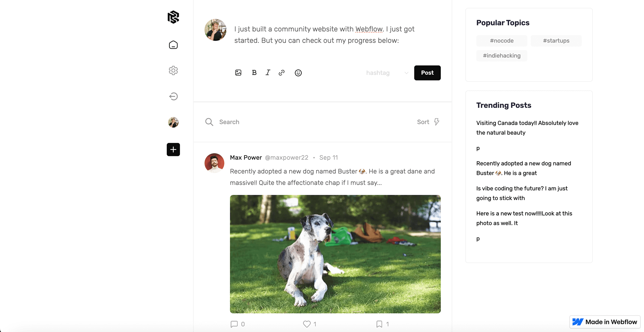
Task: Click the Sort label
Action: [x=423, y=122]
